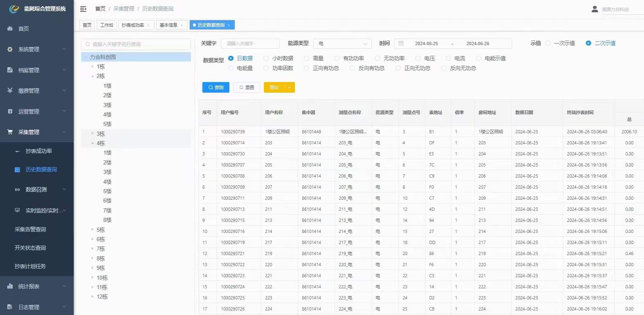The height and width of the screenshot is (315, 644).
Task: Select the 一次示值 radio option
Action: point(548,43)
